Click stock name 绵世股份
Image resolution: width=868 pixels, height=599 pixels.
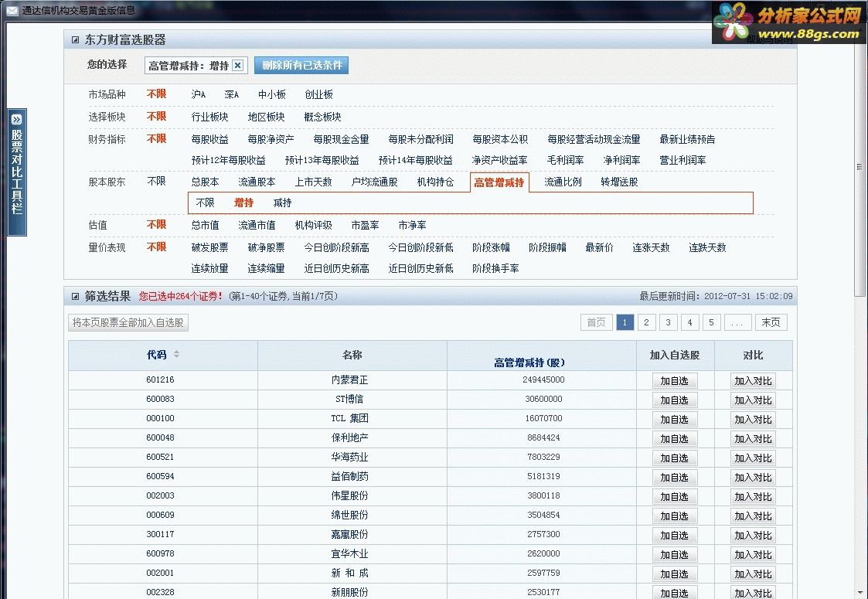tap(350, 516)
